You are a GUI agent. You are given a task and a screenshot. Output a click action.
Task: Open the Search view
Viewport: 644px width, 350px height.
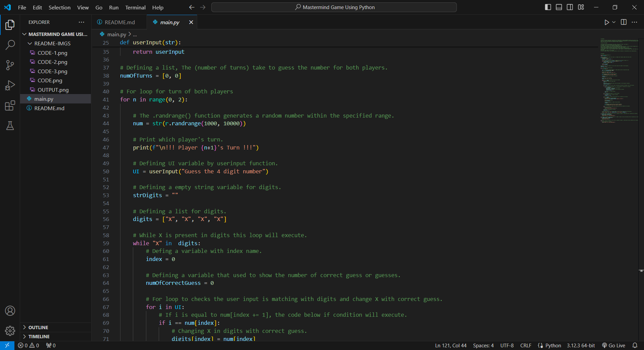[10, 45]
